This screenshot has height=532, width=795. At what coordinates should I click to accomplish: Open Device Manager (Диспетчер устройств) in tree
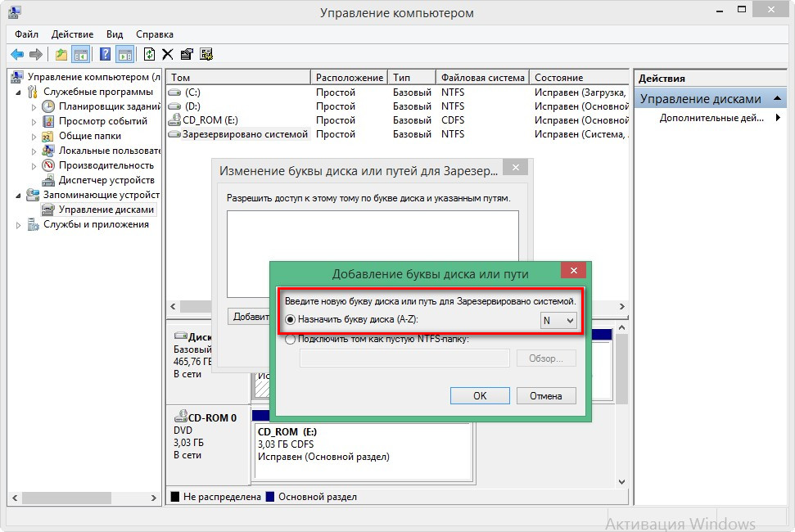[106, 180]
